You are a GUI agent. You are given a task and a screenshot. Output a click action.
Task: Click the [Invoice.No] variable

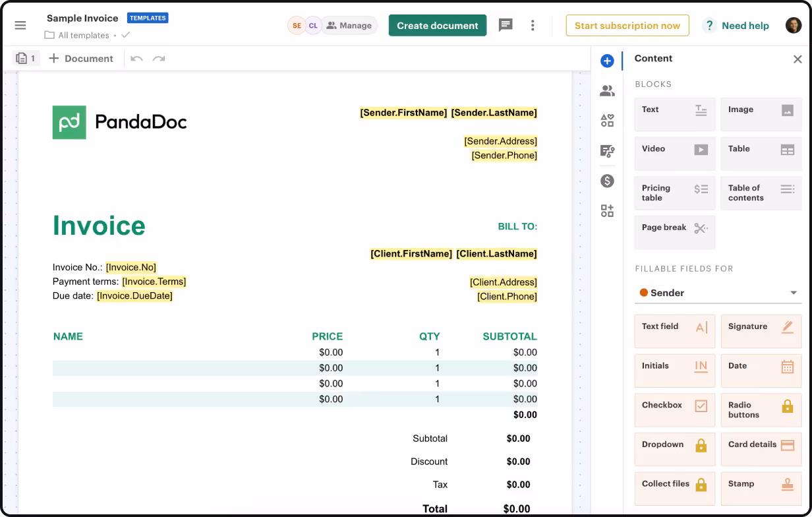click(131, 267)
